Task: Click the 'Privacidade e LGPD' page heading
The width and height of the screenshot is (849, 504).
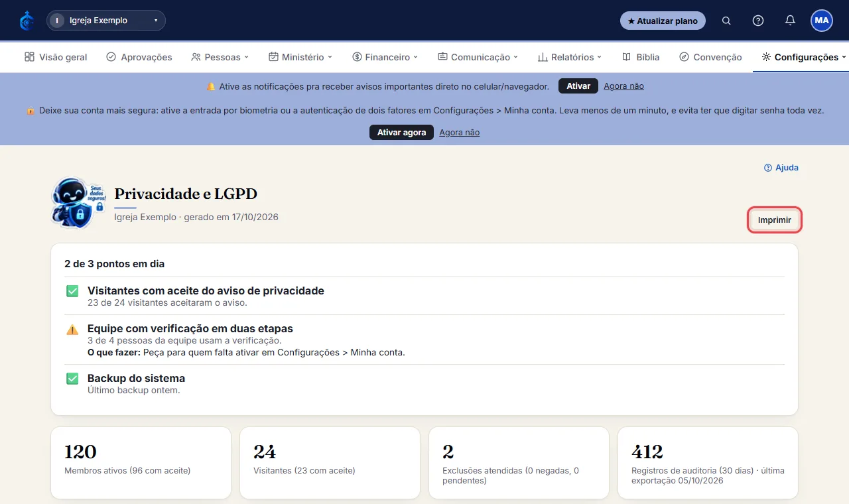Action: click(186, 194)
